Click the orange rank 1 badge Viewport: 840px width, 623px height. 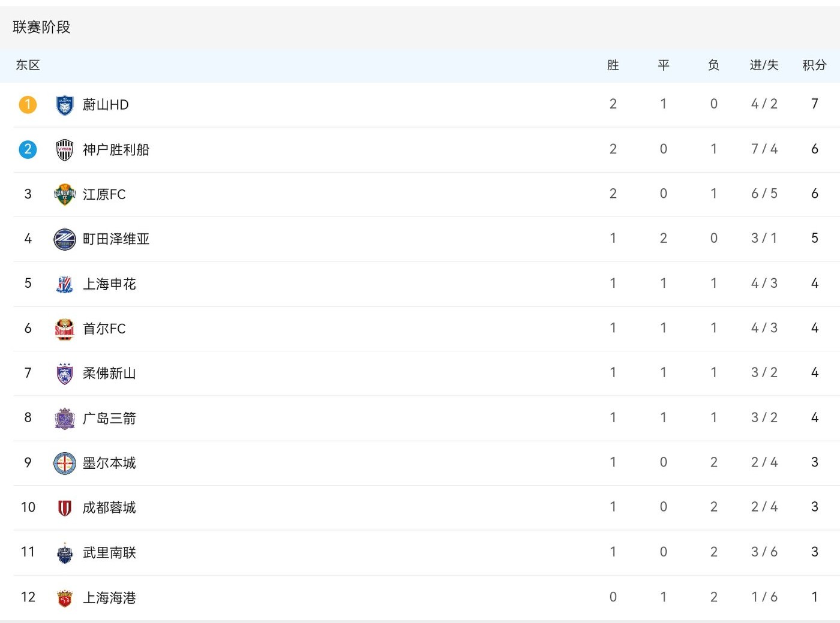pyautogui.click(x=28, y=104)
